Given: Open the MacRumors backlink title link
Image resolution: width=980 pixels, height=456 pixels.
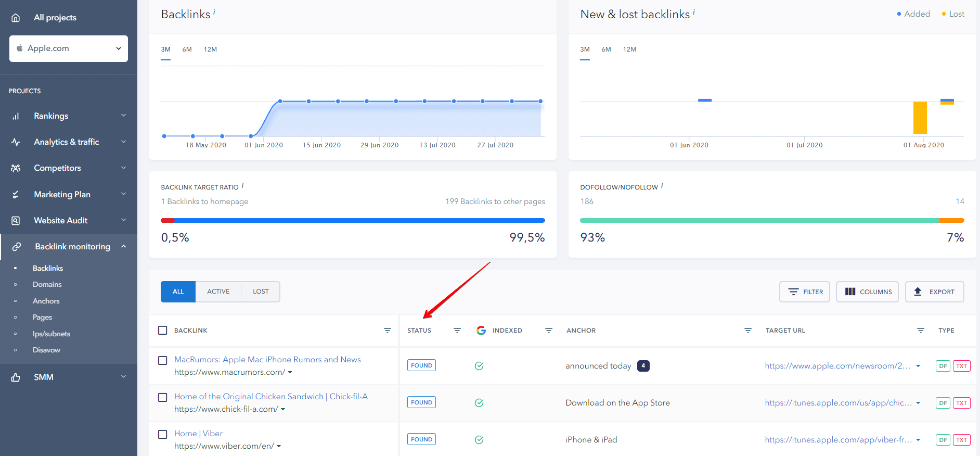Looking at the screenshot, I should tap(267, 360).
